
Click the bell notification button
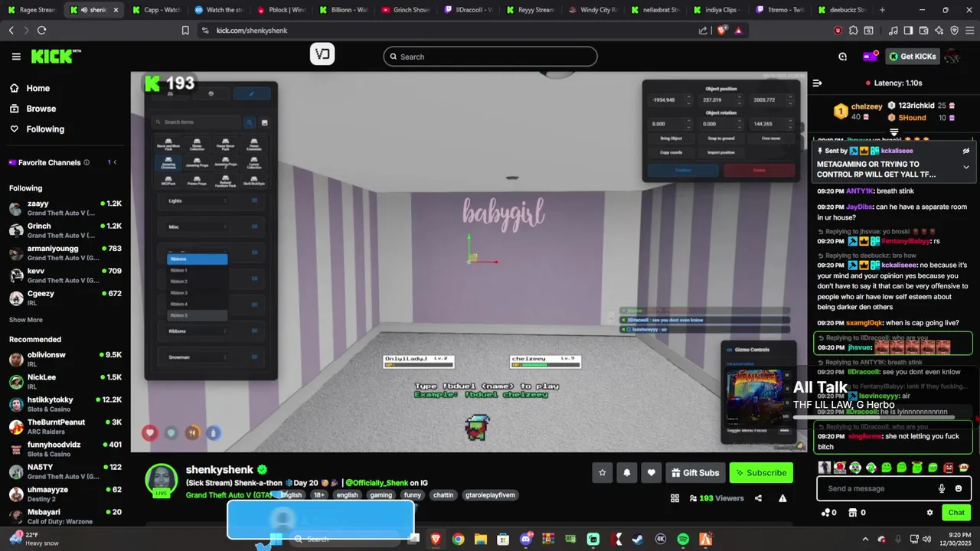click(626, 473)
